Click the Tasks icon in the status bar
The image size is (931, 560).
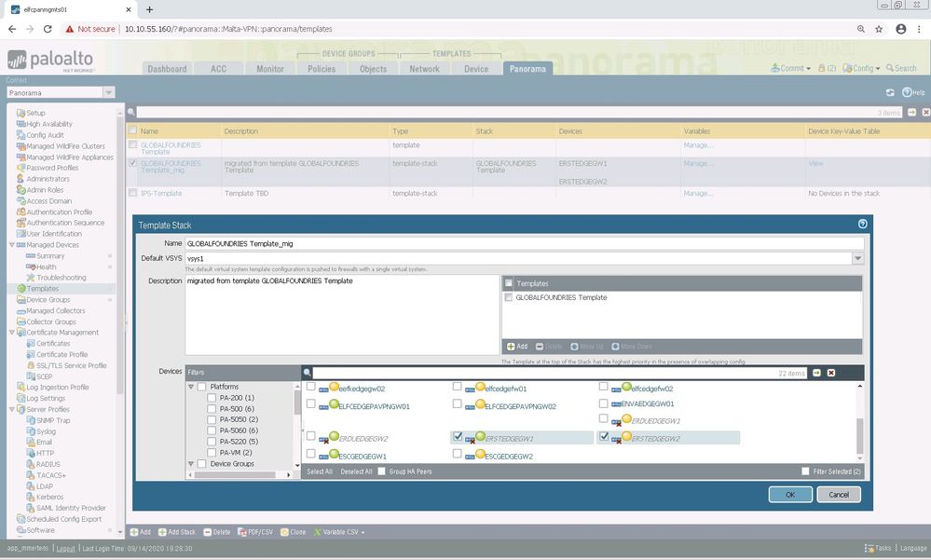(x=869, y=548)
